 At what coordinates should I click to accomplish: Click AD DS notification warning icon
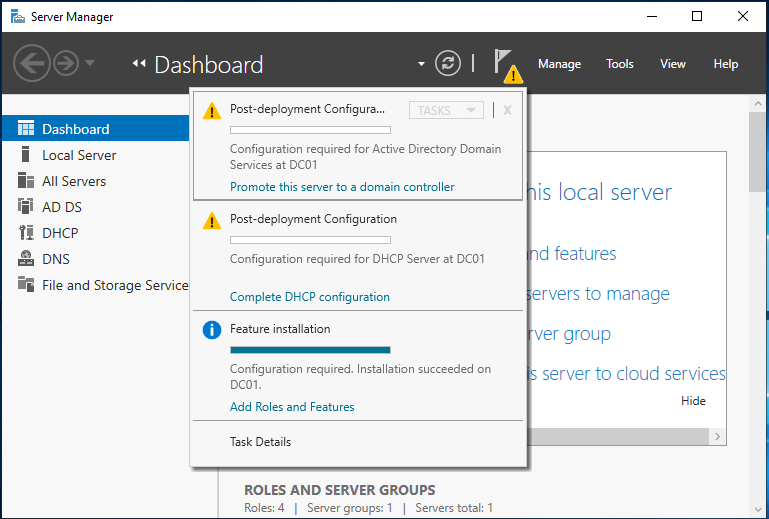[212, 110]
